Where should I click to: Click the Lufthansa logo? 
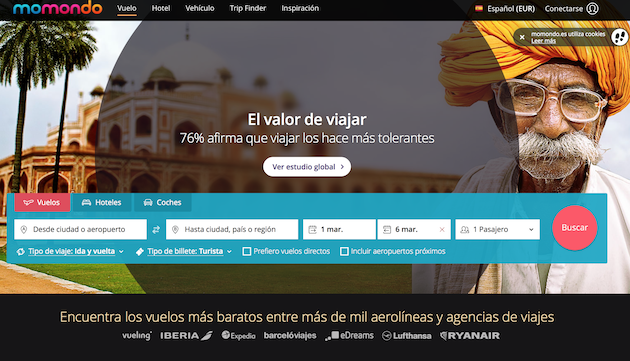point(407,336)
